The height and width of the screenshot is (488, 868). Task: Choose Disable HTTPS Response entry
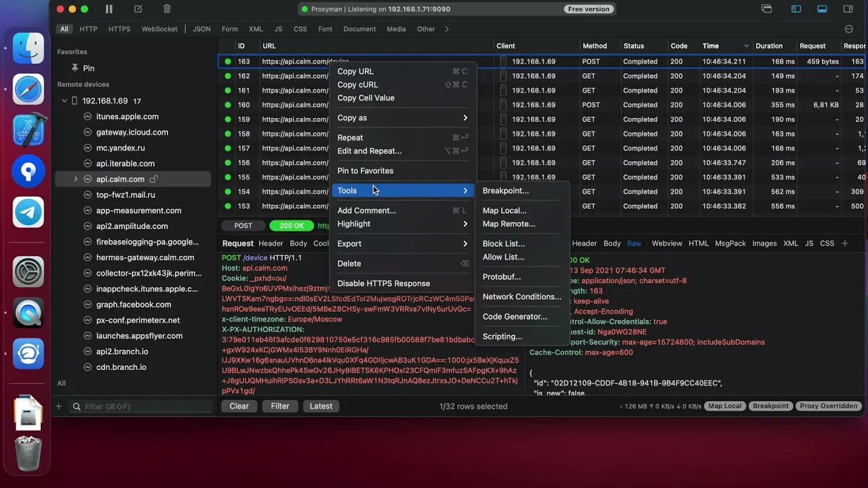click(403, 283)
